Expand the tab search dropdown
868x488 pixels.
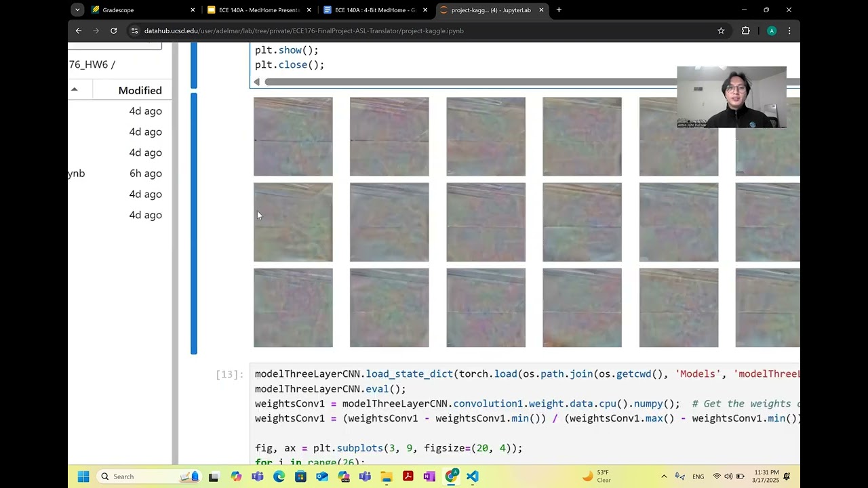pyautogui.click(x=77, y=10)
